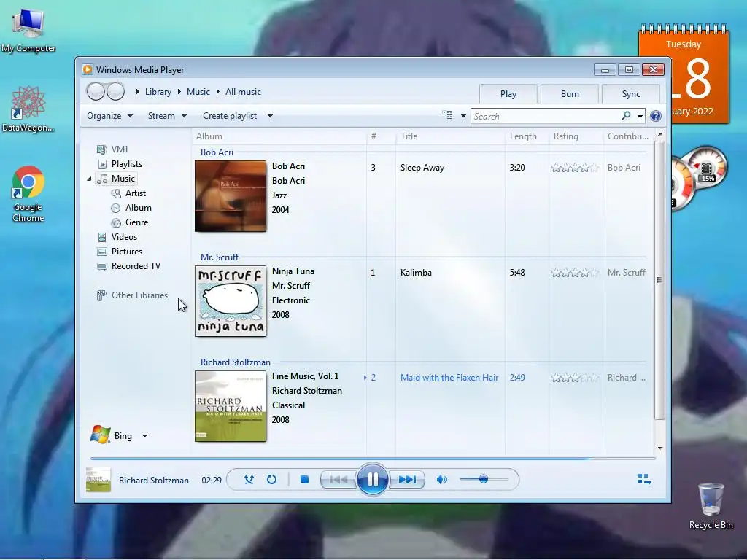This screenshot has width=747, height=560.
Task: Open Google Chrome desktop shortcut
Action: pos(28,194)
